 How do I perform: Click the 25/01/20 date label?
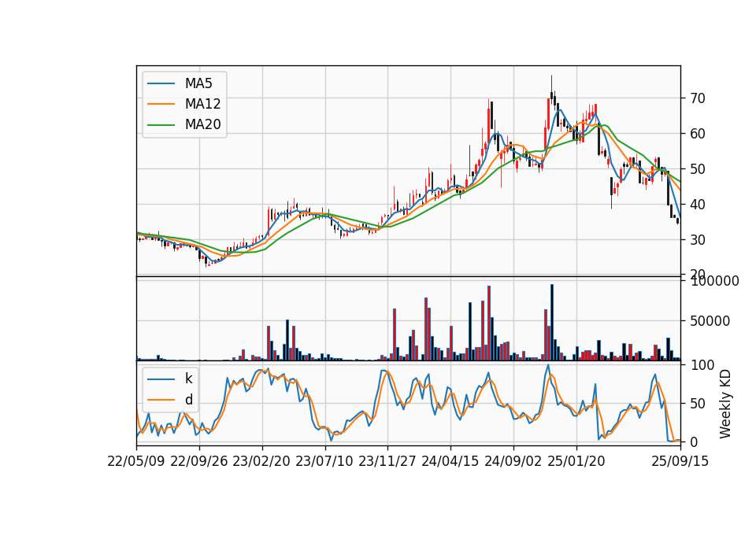point(576,461)
